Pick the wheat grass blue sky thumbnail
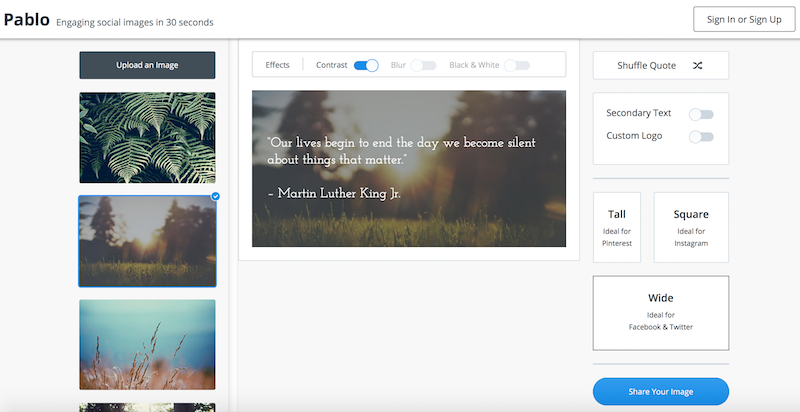The image size is (800, 412). pos(147,343)
